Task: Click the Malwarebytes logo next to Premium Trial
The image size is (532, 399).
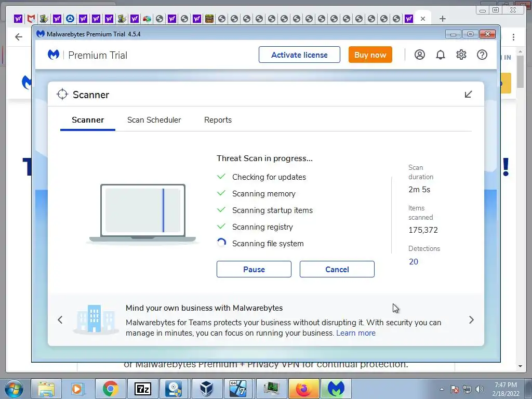Action: click(x=54, y=55)
